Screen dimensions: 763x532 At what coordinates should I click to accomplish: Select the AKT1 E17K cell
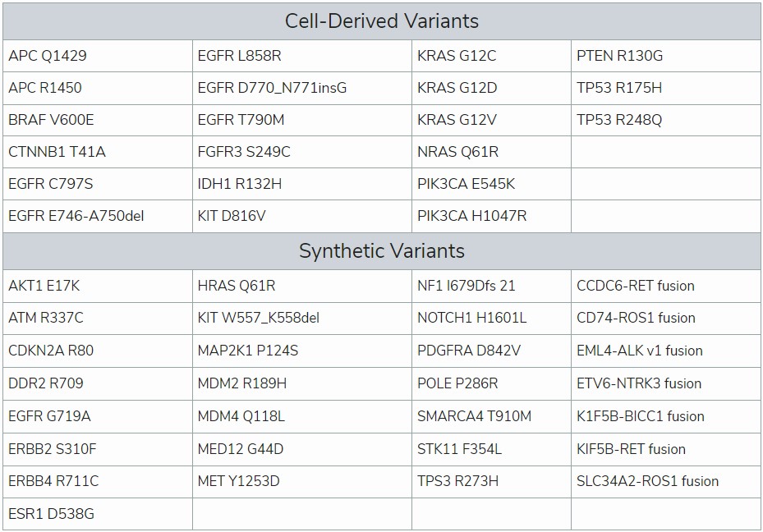[97, 286]
